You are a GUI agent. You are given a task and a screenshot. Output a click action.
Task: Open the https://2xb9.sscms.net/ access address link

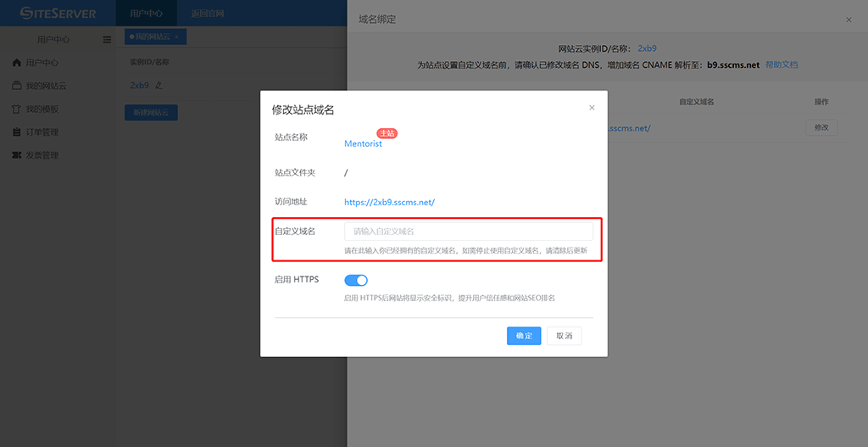pos(389,203)
